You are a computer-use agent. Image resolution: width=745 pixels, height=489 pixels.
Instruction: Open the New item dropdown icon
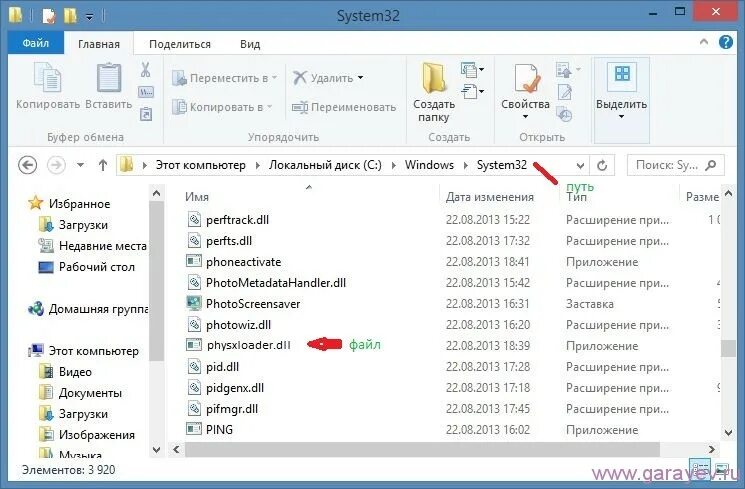coord(472,70)
